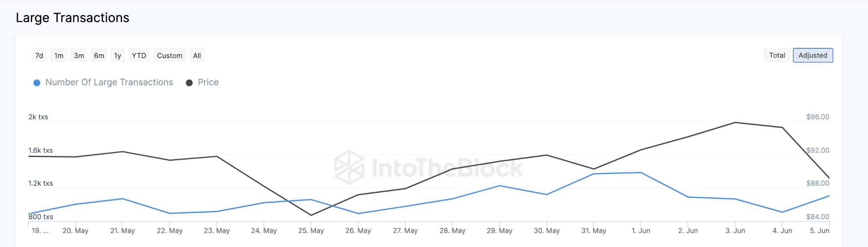The image size is (868, 247).
Task: Select the 7d time range
Action: pos(39,55)
